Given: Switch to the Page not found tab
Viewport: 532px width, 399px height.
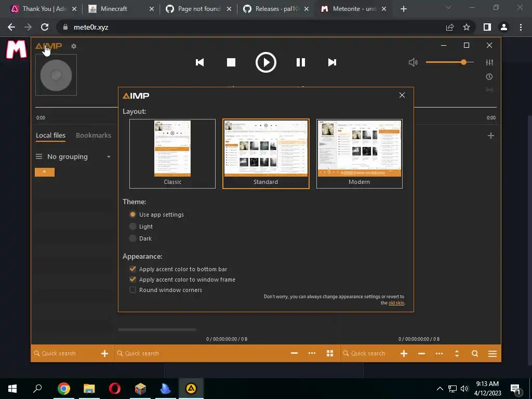Looking at the screenshot, I should click(198, 9).
